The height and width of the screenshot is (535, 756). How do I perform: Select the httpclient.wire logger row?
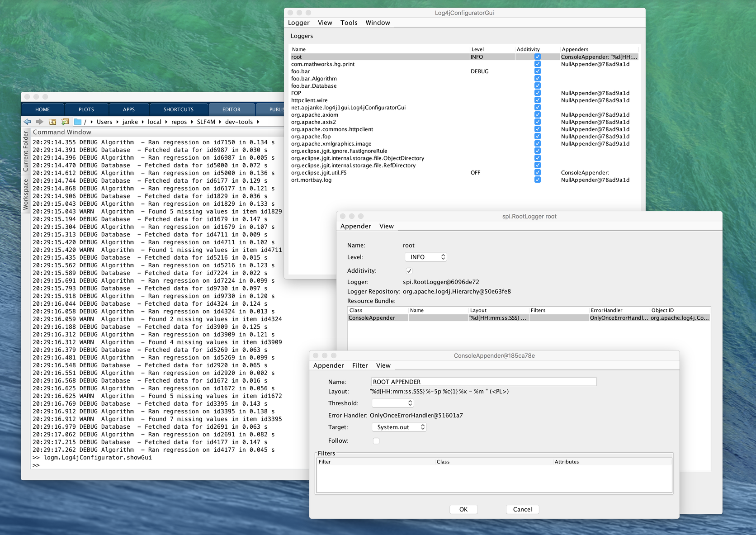[x=464, y=100]
